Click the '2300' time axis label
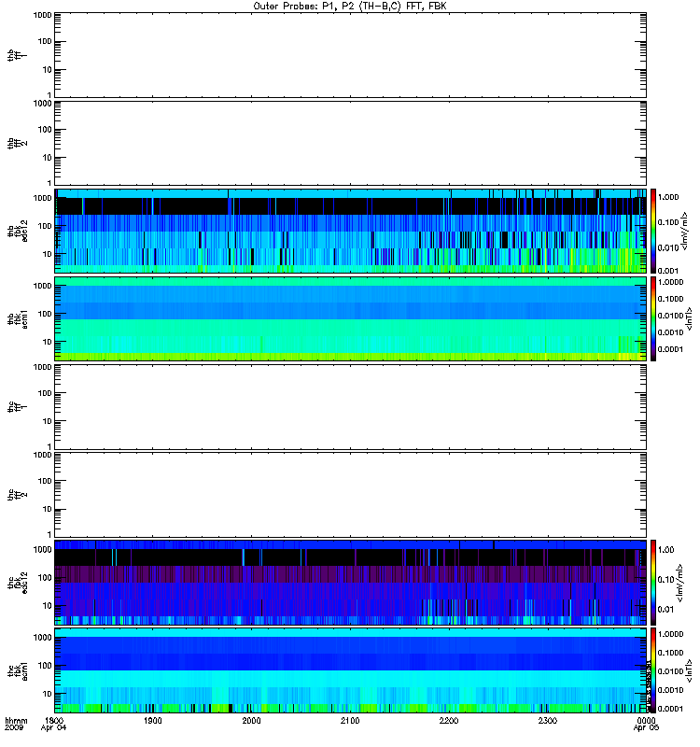The height and width of the screenshot is (747, 700). pos(548,720)
